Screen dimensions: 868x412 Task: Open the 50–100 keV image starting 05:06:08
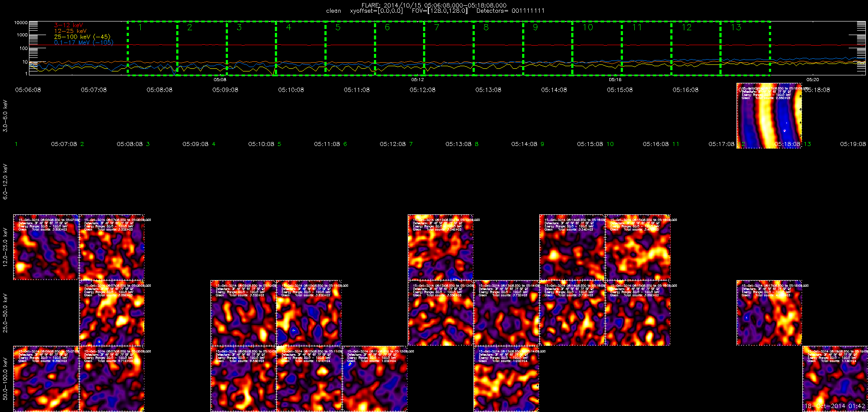pyautogui.click(x=46, y=379)
